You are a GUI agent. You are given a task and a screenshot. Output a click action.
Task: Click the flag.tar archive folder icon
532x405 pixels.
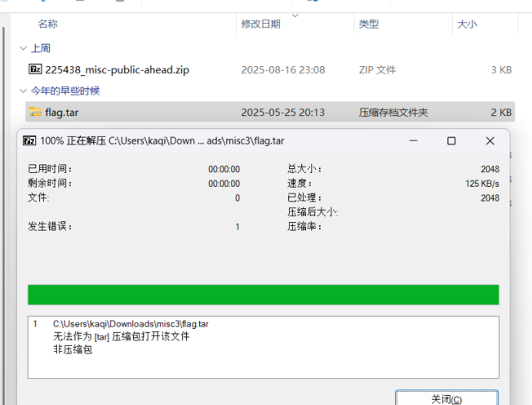[x=35, y=112]
